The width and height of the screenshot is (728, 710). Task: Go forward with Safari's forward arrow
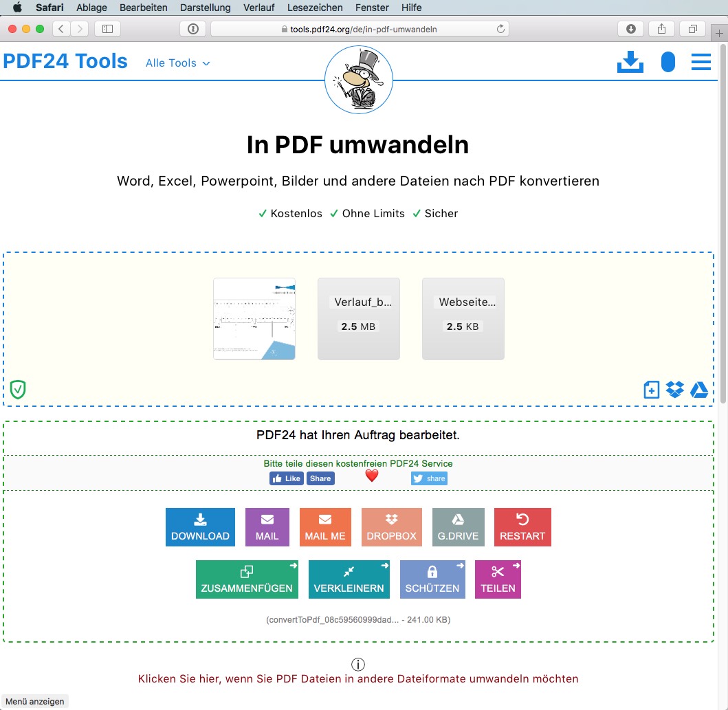[x=79, y=29]
